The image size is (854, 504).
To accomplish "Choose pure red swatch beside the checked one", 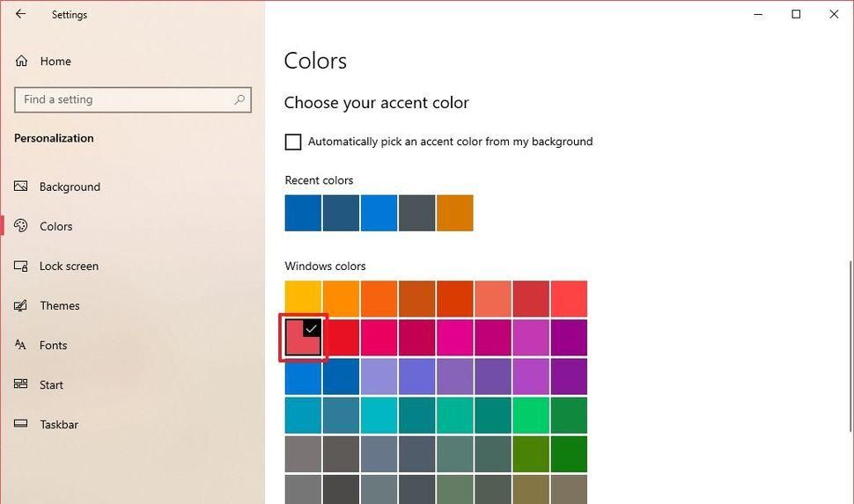I will click(x=341, y=338).
